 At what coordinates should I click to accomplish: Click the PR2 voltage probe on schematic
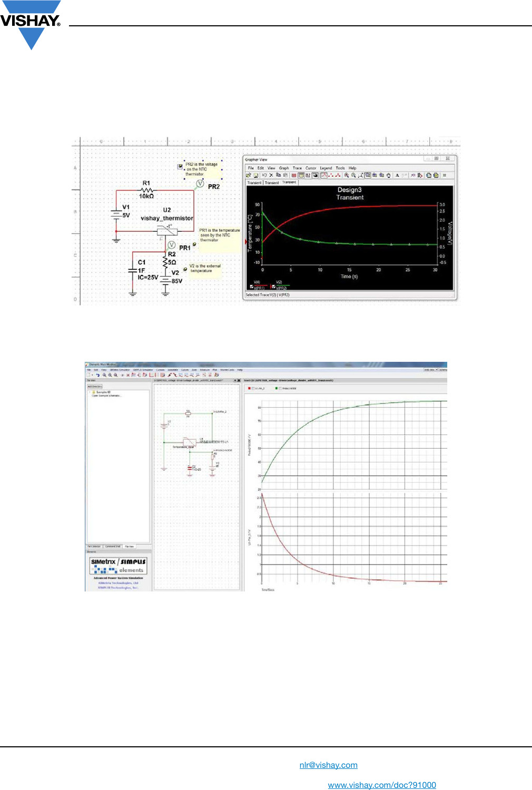click(200, 184)
